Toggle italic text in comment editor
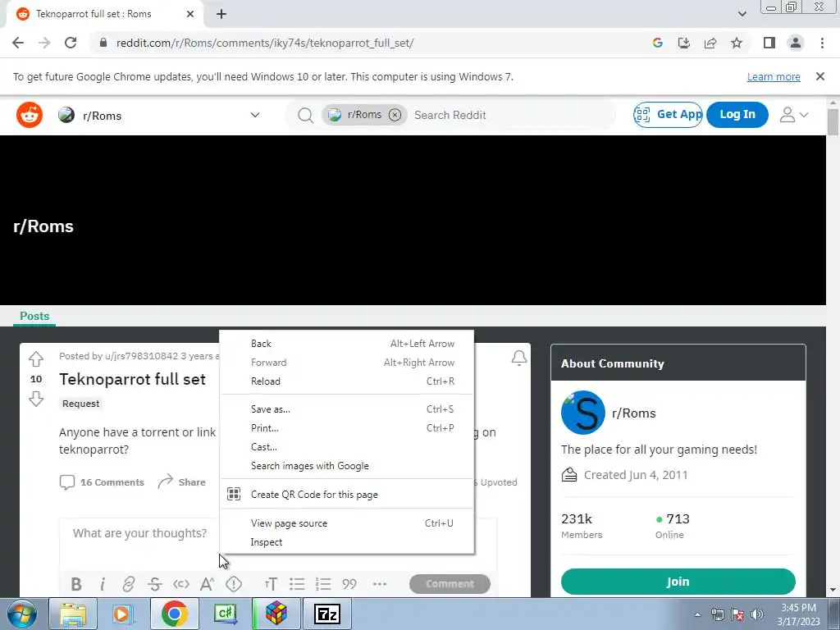Screen dimensions: 840x630 coord(103,584)
